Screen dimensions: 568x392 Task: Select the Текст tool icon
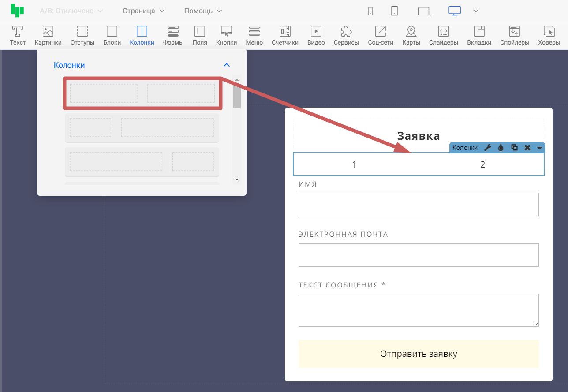(x=18, y=35)
